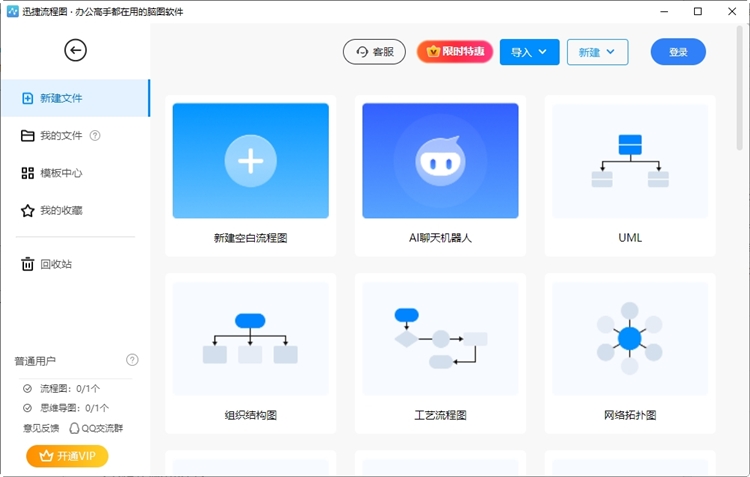Click the plus circle on blank flowchart card
This screenshot has width=750, height=477.
click(251, 161)
